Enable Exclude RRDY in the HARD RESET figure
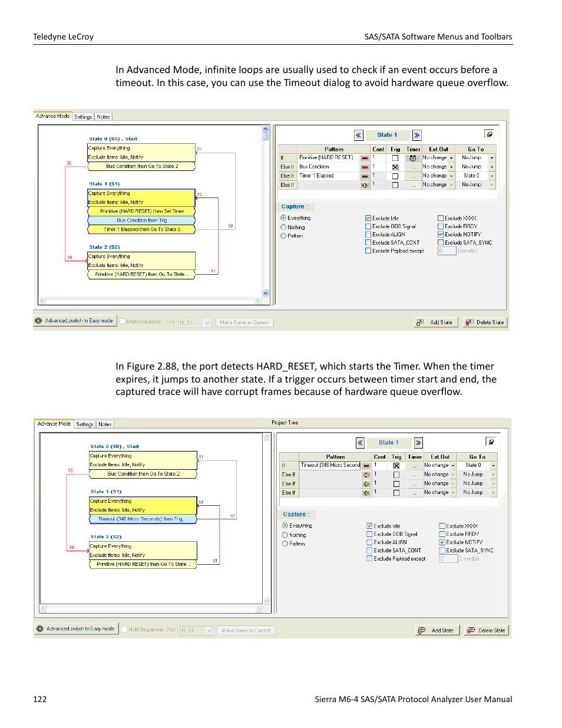 441,226
